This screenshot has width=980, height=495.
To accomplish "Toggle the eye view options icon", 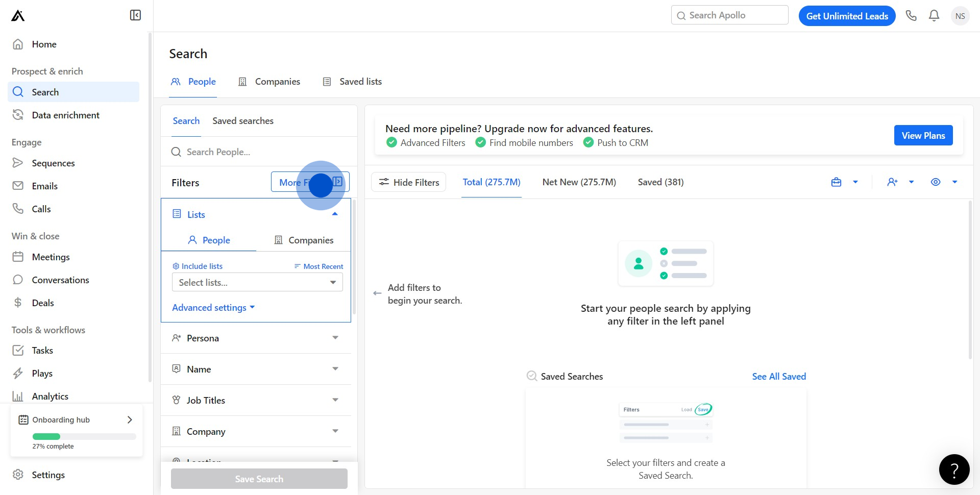I will 936,182.
